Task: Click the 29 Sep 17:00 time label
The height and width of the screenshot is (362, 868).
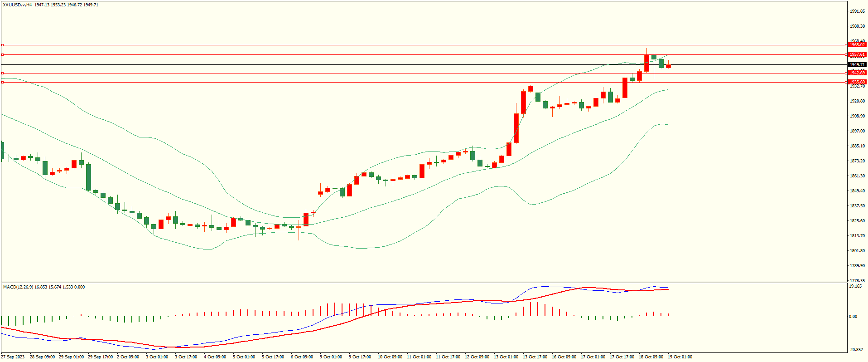Action: pos(100,357)
